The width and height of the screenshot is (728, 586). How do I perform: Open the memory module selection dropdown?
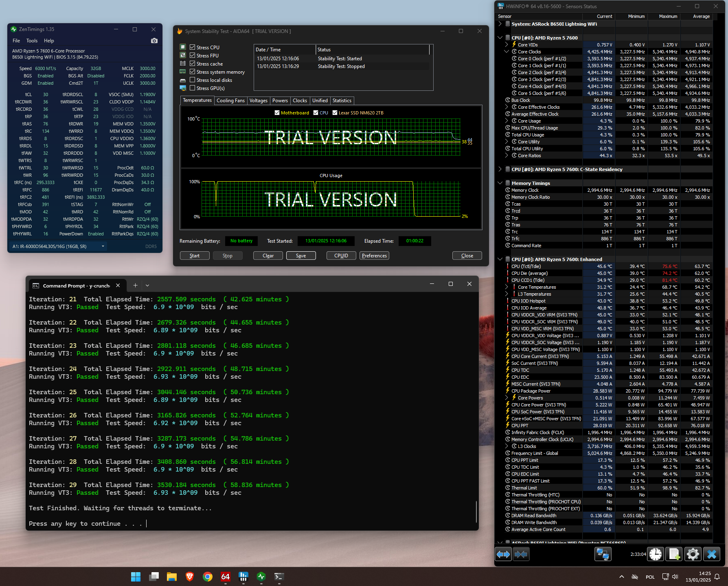coord(103,246)
